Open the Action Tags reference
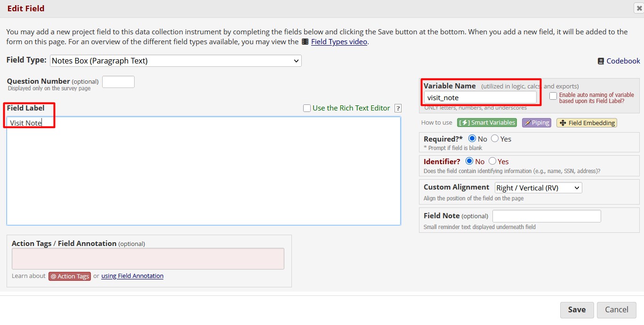The image size is (644, 325). (x=69, y=276)
